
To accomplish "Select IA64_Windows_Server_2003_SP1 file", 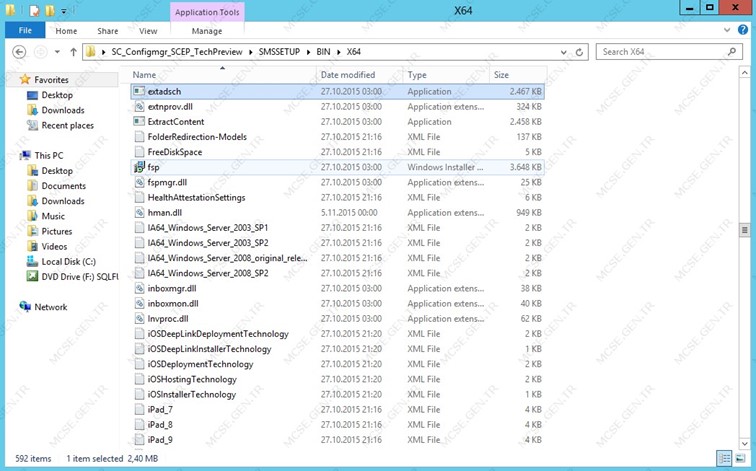I will click(208, 228).
